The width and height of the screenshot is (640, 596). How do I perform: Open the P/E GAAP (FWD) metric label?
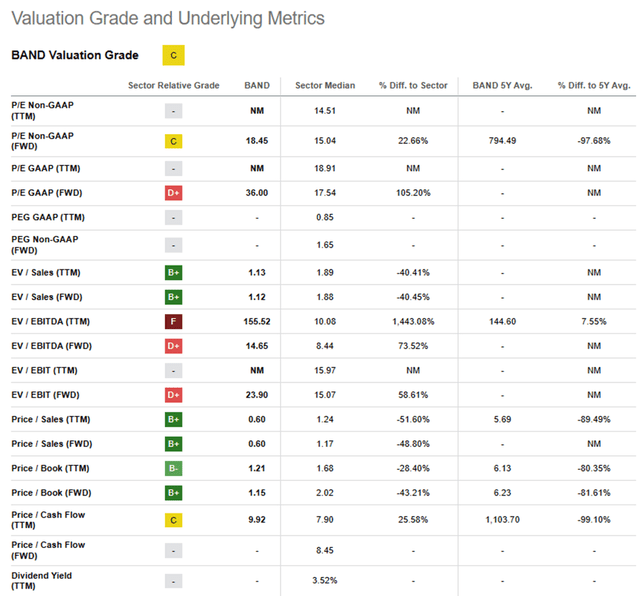(x=47, y=193)
